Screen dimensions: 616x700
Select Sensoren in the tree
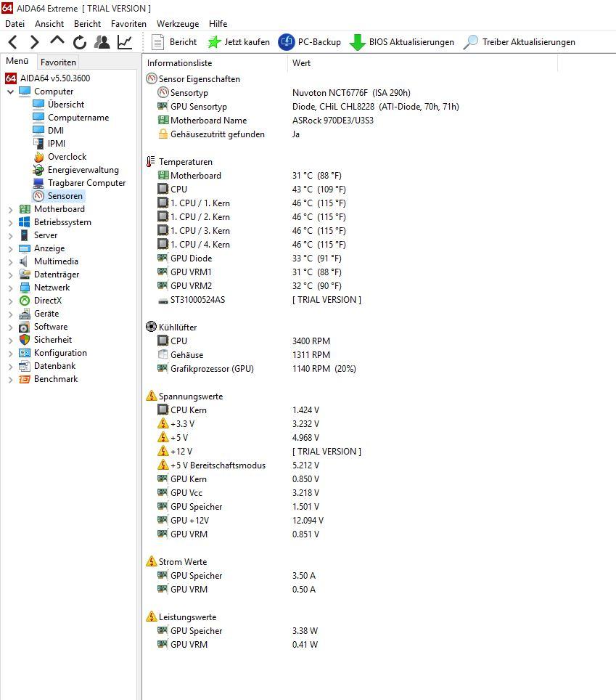pyautogui.click(x=57, y=196)
